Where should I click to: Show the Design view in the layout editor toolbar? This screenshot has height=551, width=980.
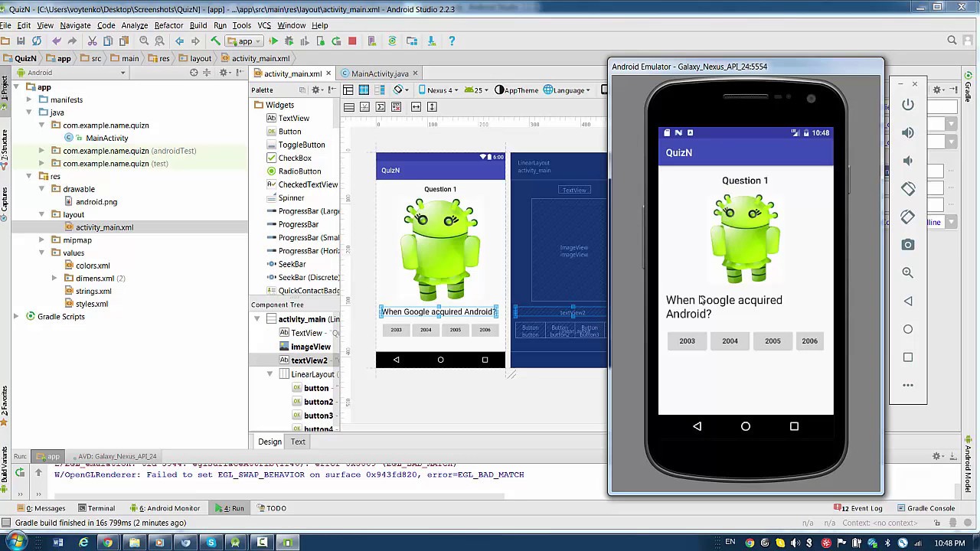point(348,90)
